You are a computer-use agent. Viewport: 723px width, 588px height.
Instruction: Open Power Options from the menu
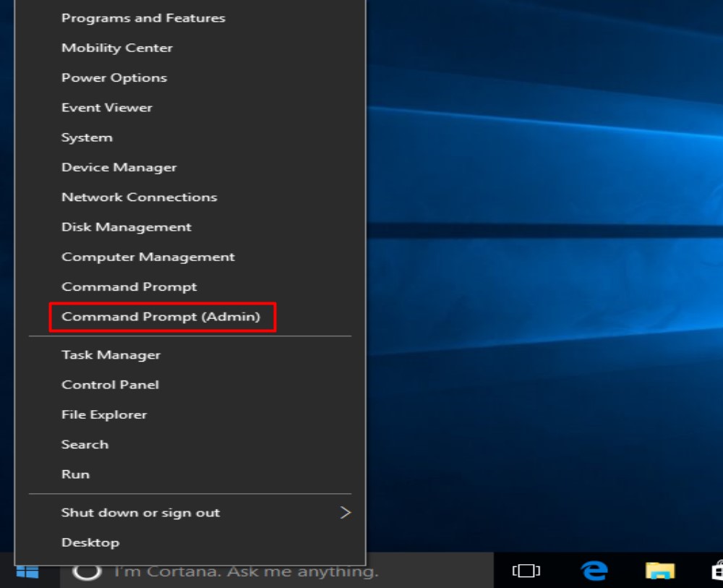[114, 78]
